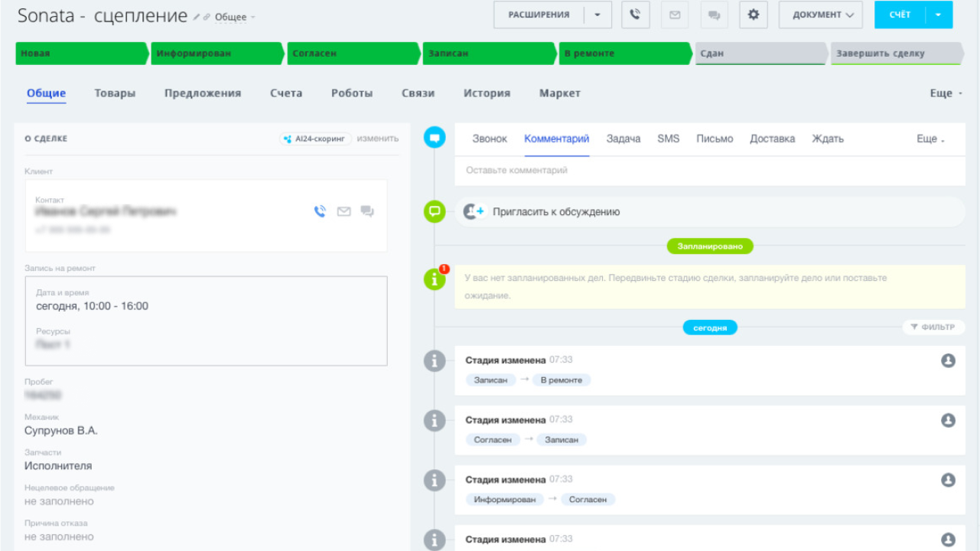
Task: Click the изменить link in О сделке
Action: click(x=378, y=139)
